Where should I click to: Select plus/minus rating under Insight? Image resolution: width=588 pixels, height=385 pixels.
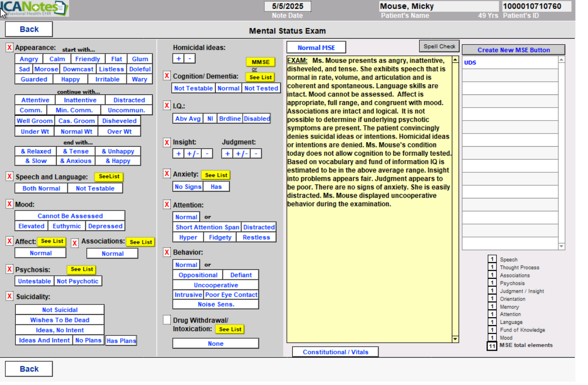coord(193,154)
